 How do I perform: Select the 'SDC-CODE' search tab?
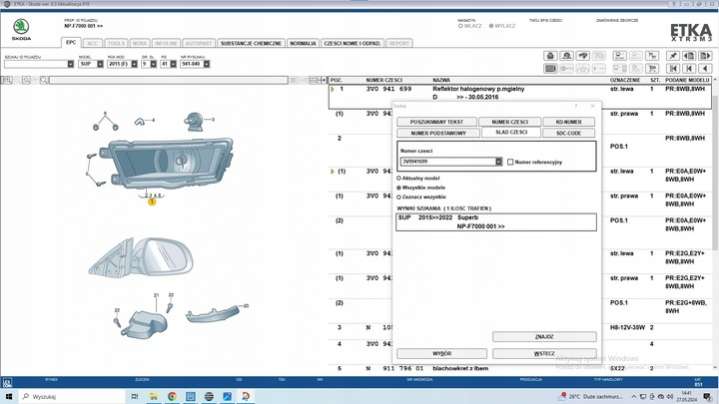point(569,133)
